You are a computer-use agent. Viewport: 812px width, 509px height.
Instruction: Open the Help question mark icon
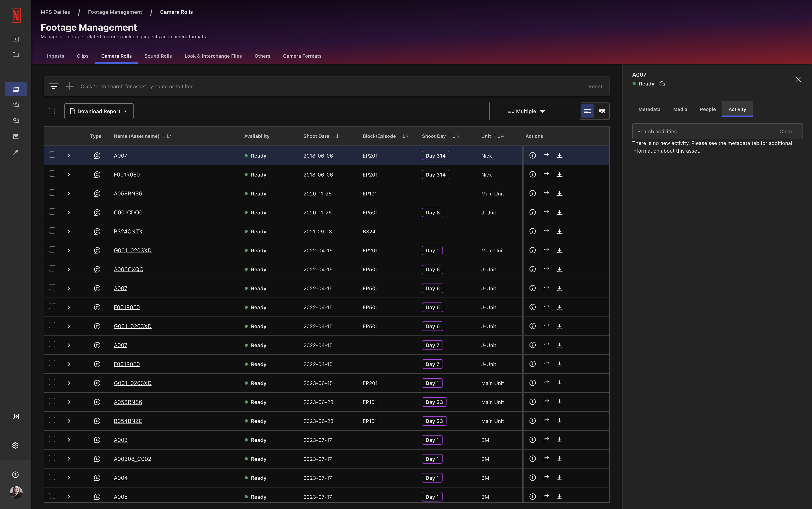15,475
